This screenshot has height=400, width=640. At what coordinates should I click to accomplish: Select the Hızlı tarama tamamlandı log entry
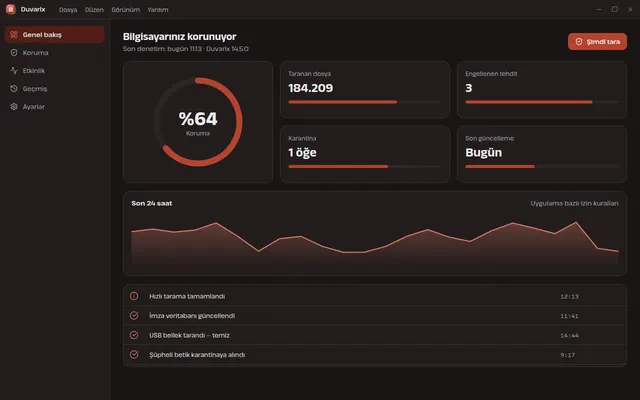click(x=375, y=296)
